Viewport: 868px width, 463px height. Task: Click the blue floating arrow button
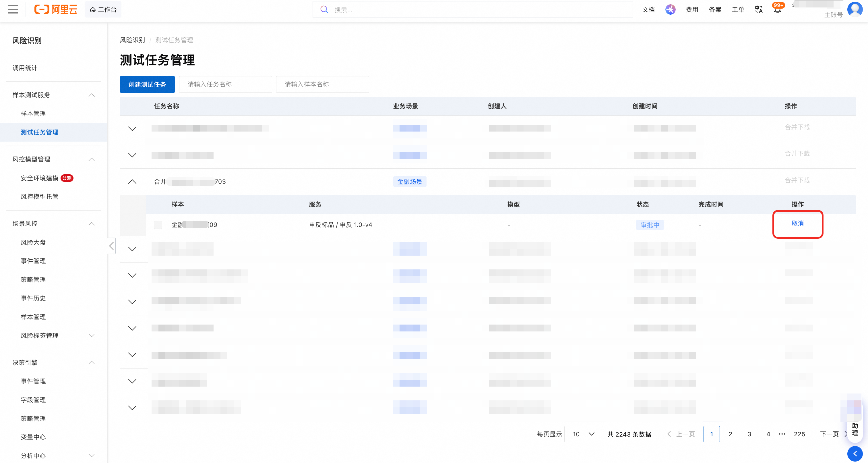tap(855, 454)
